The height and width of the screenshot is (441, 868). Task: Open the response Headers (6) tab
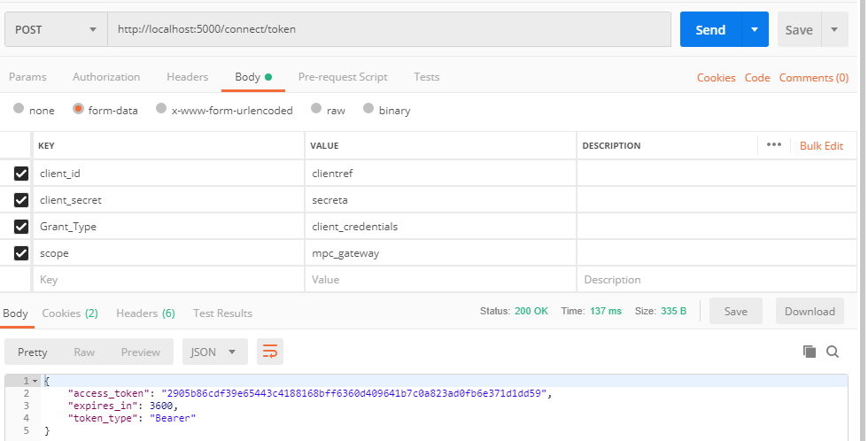(145, 313)
